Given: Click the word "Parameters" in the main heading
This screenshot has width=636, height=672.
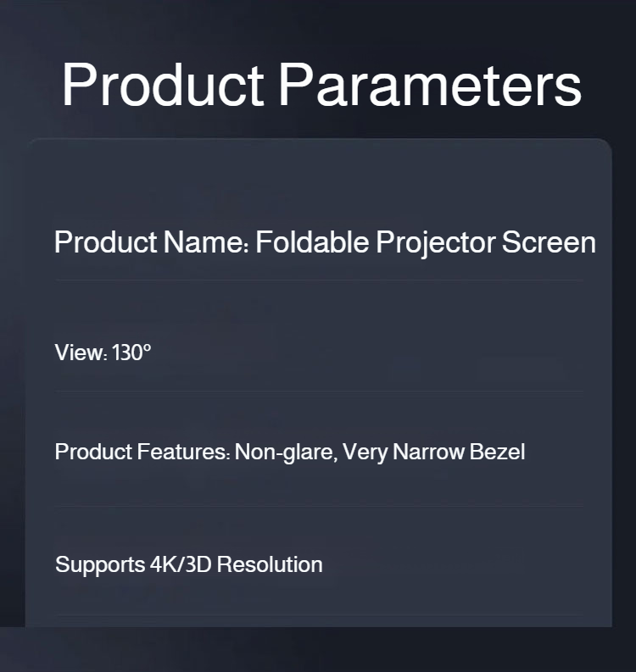Looking at the screenshot, I should (x=430, y=85).
